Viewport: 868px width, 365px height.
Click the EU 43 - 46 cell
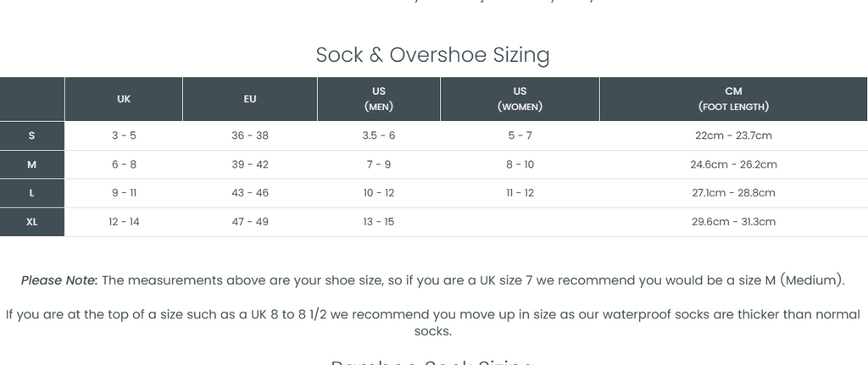pyautogui.click(x=250, y=193)
